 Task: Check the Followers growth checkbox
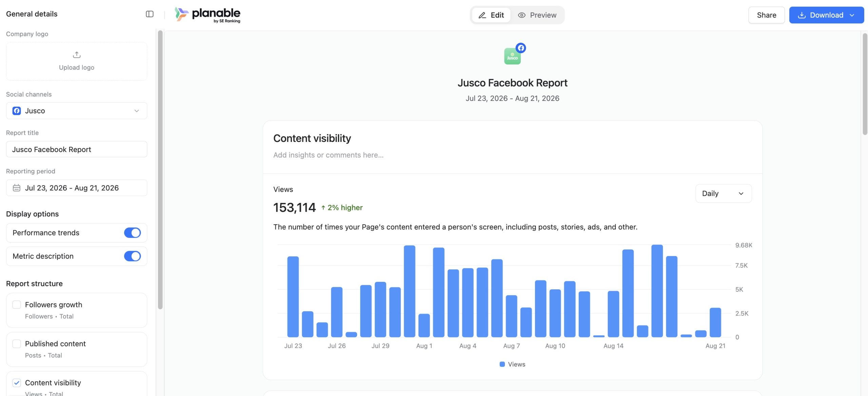[x=17, y=305]
